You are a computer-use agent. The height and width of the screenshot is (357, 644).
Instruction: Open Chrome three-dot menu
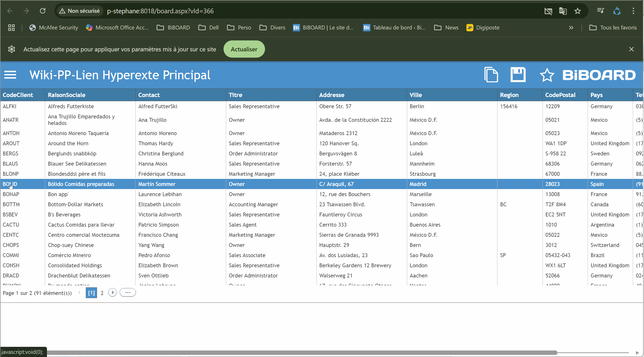point(633,11)
